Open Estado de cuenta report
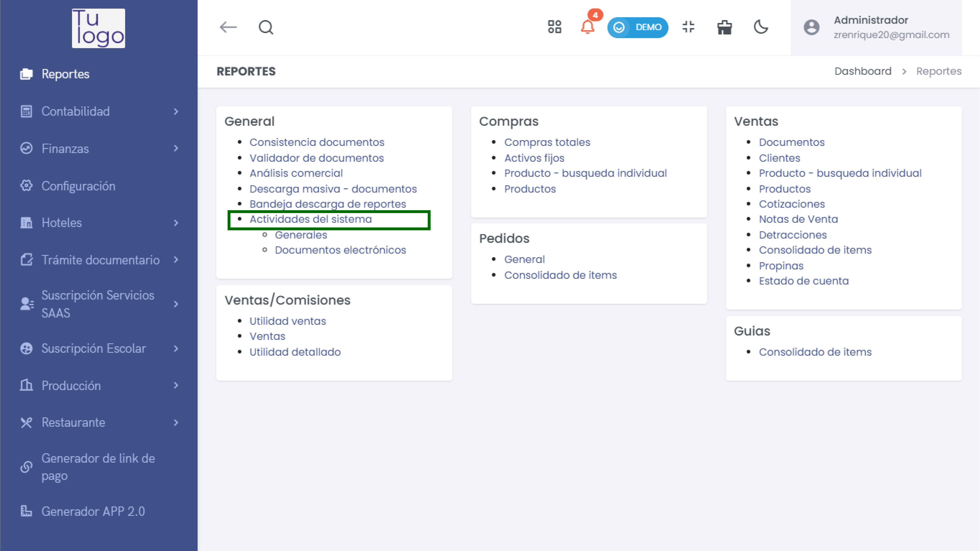The image size is (980, 551). [803, 281]
